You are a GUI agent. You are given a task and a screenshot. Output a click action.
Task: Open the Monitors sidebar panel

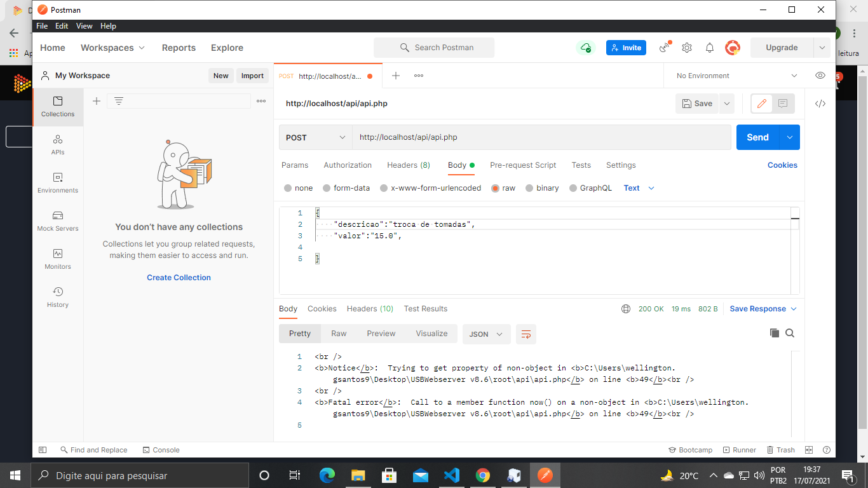click(58, 259)
